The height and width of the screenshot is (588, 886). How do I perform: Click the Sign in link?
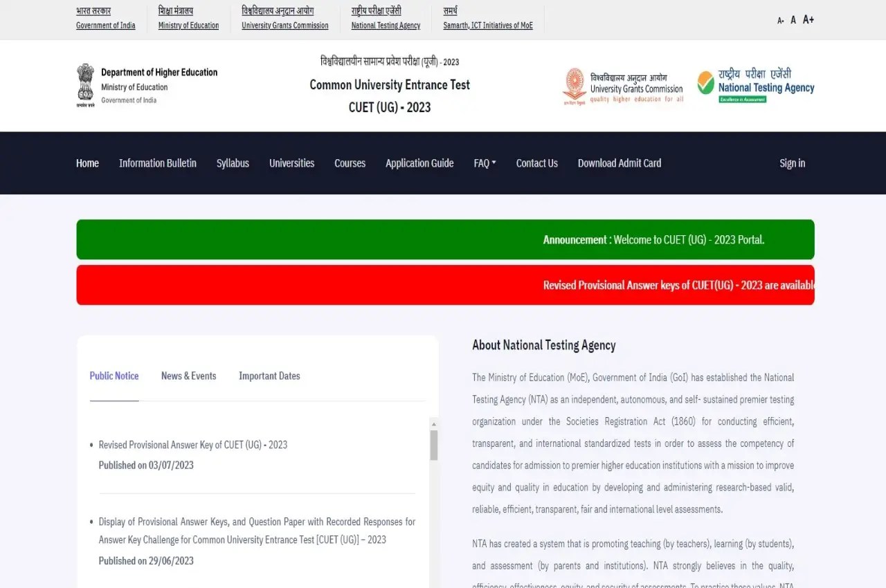click(x=792, y=163)
